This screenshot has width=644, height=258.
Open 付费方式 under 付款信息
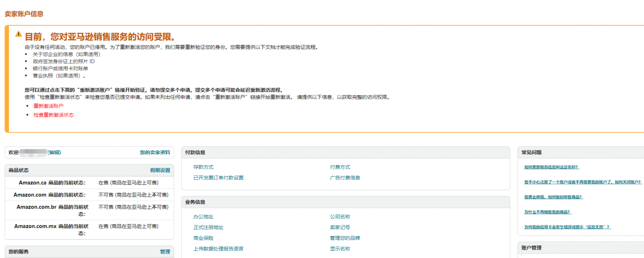340,167
